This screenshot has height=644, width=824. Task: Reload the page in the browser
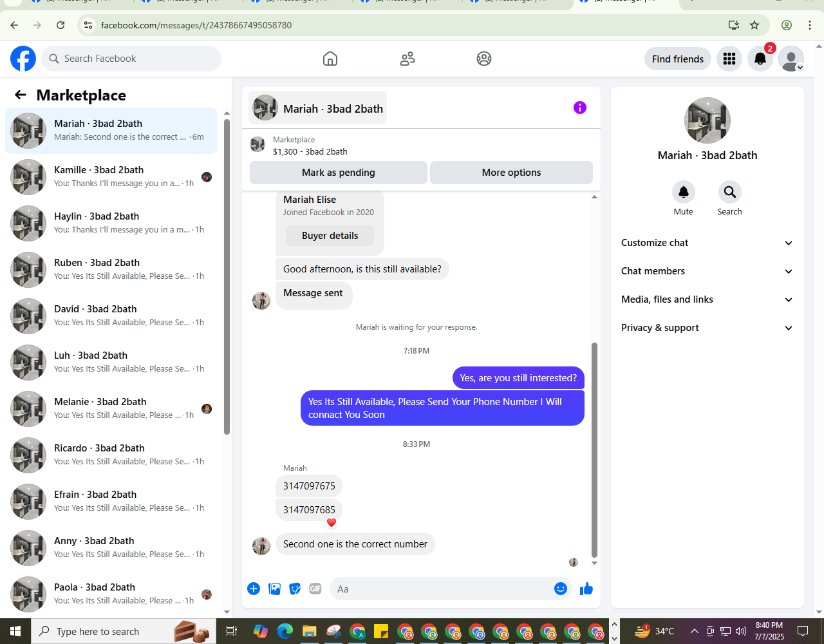tap(61, 25)
